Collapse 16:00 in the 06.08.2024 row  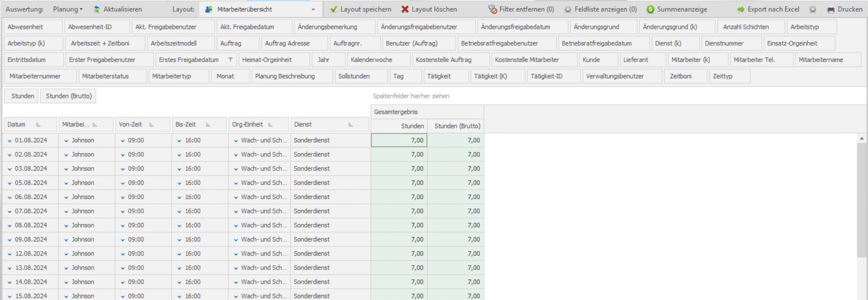tap(179, 198)
